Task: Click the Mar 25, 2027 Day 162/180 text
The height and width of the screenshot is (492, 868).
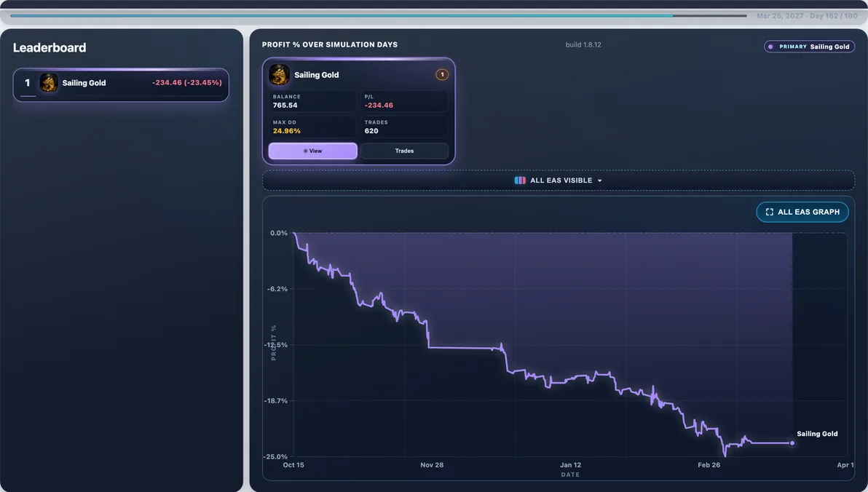Action: coord(807,16)
